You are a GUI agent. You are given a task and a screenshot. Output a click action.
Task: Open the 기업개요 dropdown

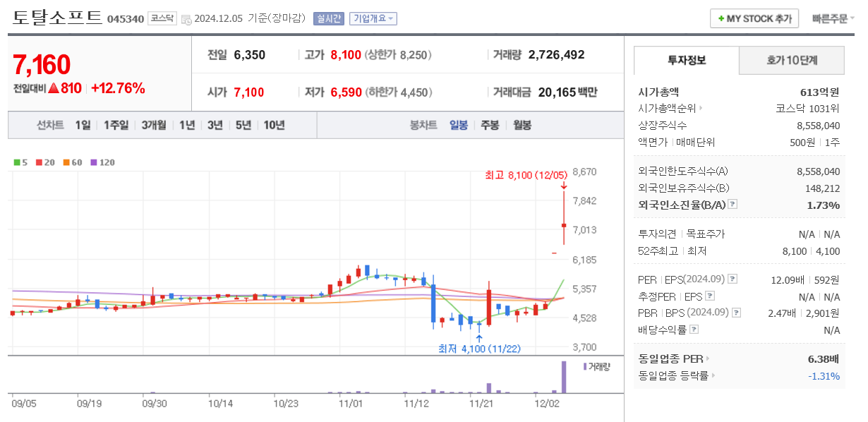373,20
